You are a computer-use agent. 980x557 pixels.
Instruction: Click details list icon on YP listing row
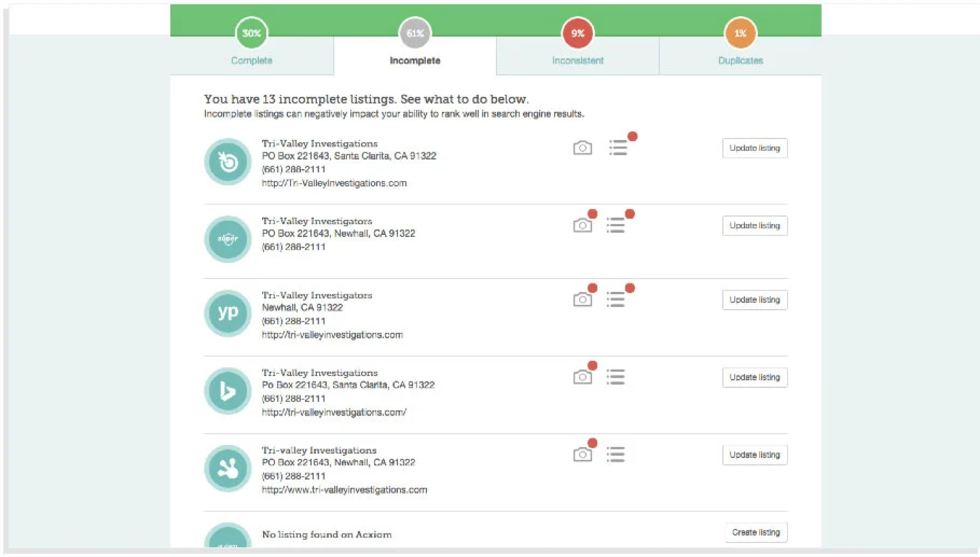coord(616,299)
